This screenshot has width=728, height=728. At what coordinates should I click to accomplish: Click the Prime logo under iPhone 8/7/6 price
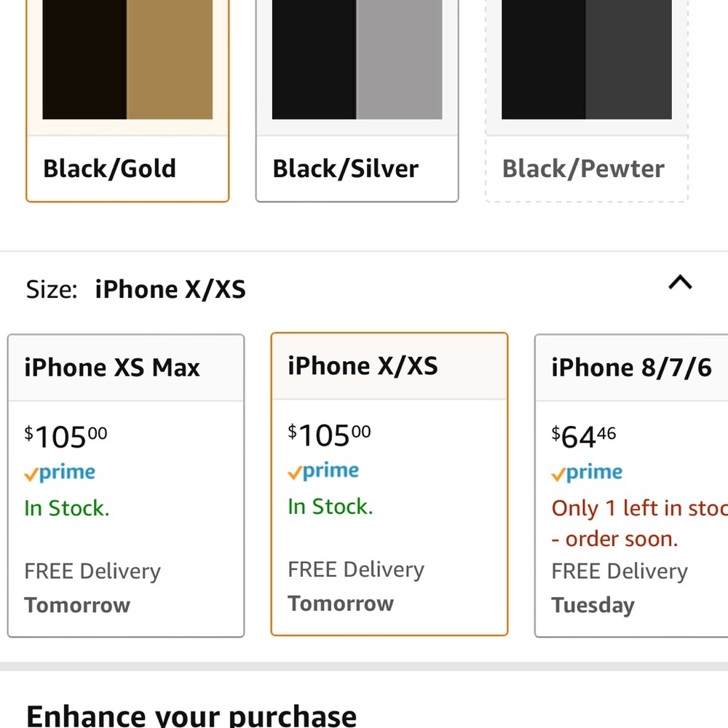tap(587, 472)
